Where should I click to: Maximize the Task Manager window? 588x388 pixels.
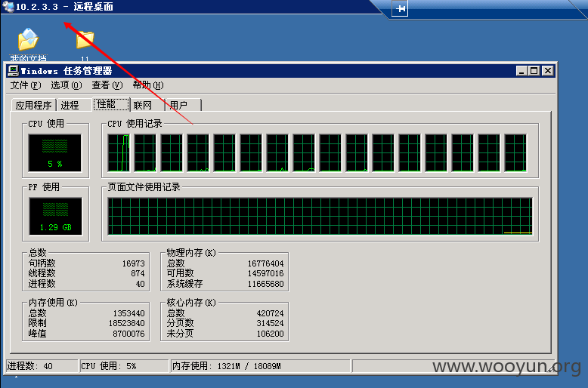point(534,70)
